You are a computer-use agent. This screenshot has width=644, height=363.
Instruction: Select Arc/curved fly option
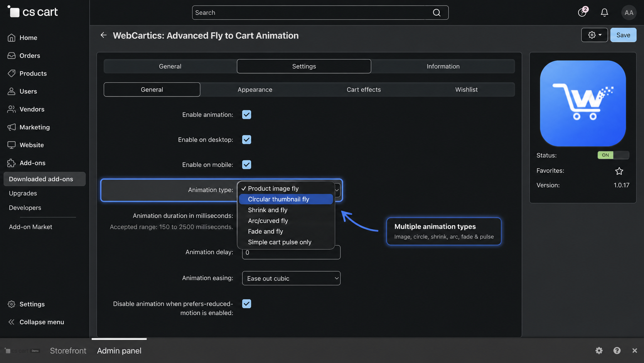point(286,221)
